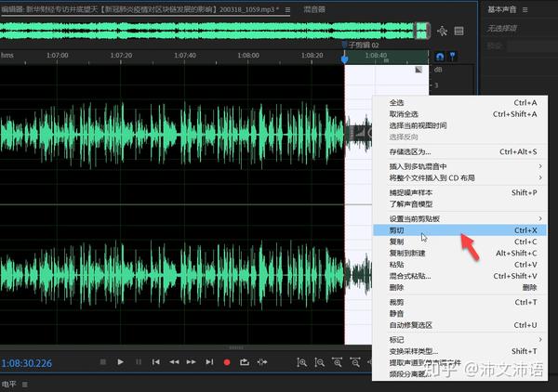Choose 复制 from the context menu
This screenshot has height=392, width=558.
[459, 242]
